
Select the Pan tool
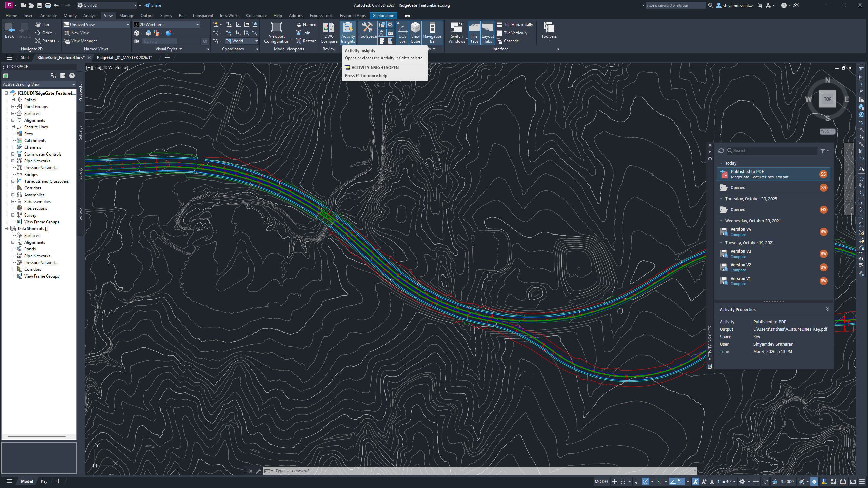coord(42,25)
